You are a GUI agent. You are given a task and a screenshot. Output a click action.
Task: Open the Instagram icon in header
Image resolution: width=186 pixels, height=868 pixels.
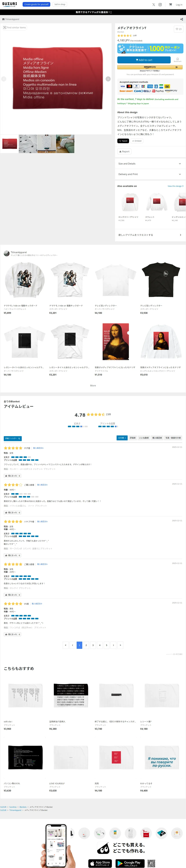pyautogui.click(x=160, y=5)
